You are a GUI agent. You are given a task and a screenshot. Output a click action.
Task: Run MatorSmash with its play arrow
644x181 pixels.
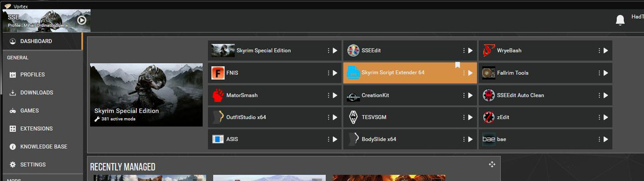(335, 95)
